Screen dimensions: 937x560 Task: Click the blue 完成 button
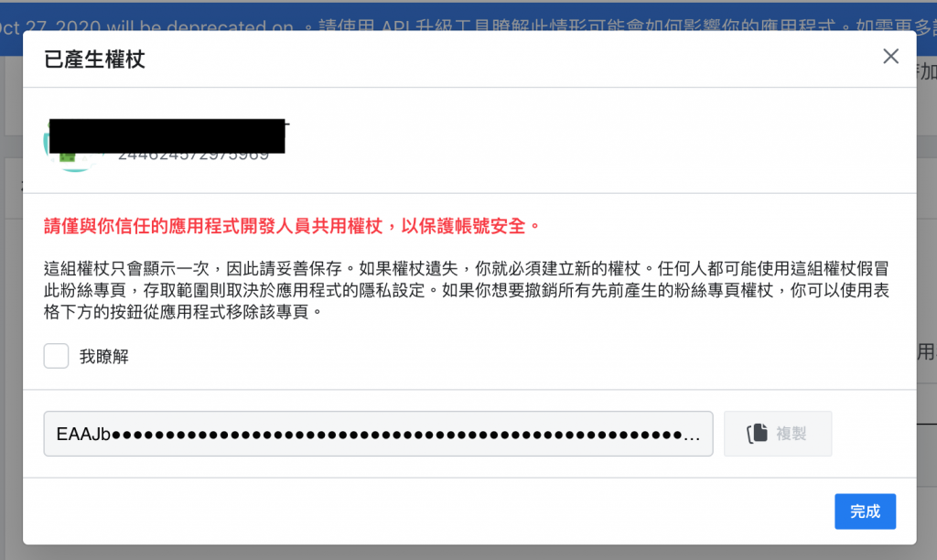pos(865,511)
